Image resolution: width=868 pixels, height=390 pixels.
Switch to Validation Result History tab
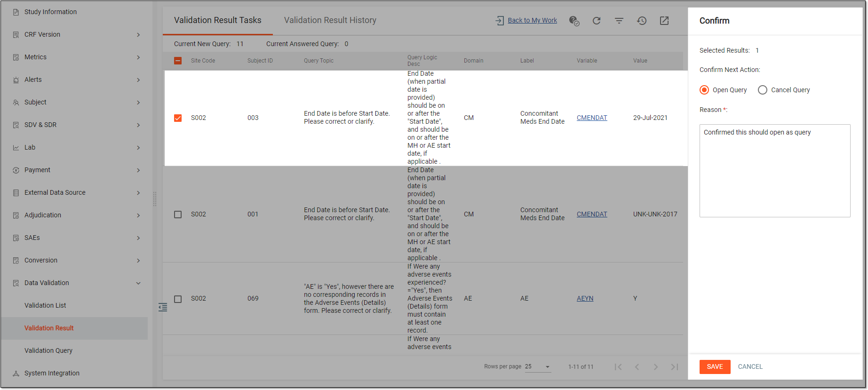click(x=330, y=20)
